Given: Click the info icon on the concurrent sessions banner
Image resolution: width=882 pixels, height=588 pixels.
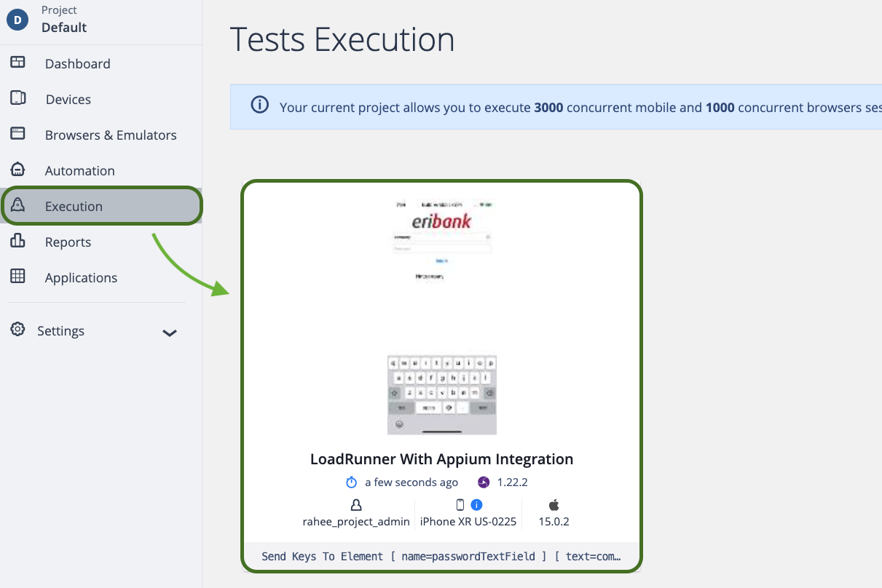Looking at the screenshot, I should pyautogui.click(x=260, y=105).
